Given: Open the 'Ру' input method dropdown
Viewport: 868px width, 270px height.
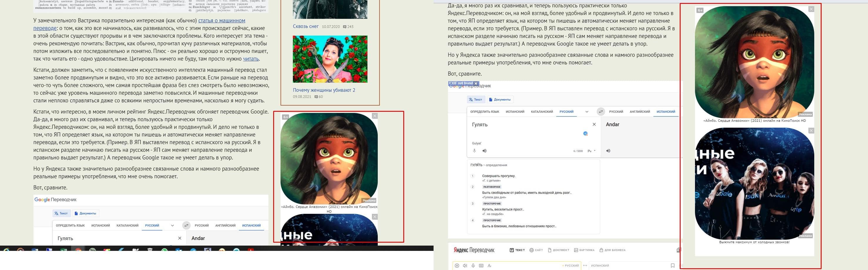Looking at the screenshot, I should pos(592,151).
